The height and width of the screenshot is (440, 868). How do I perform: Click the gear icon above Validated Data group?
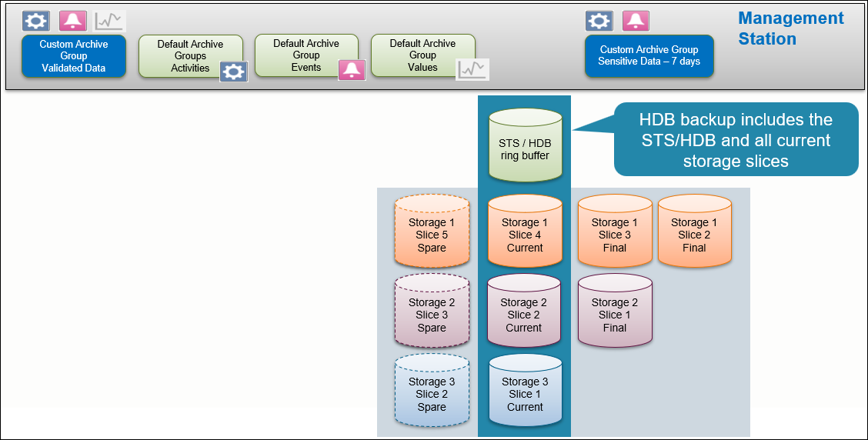coord(35,21)
